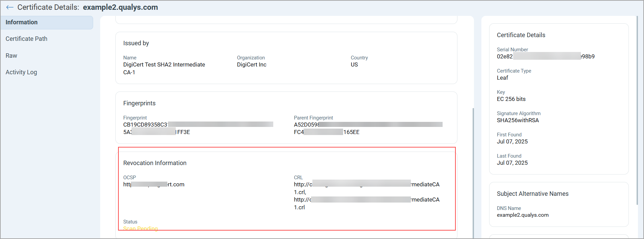Click the back arrow beside Certificate Details
Screen dimensions: 644x239
click(x=9, y=7)
